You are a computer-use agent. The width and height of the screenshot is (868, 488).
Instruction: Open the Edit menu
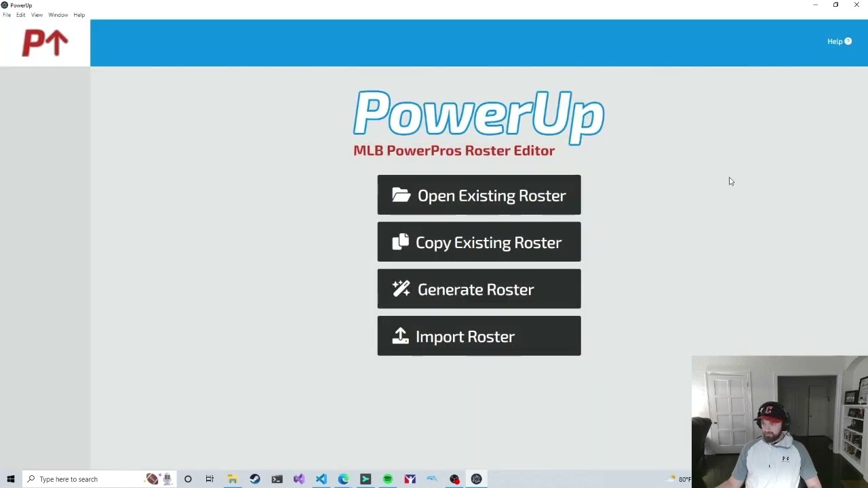[x=21, y=15]
